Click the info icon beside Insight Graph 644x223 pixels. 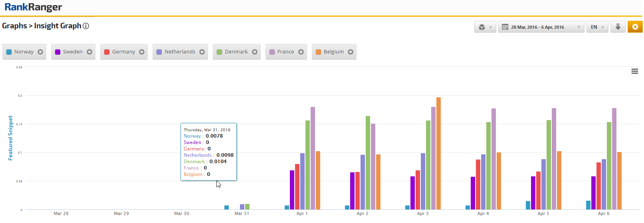[86, 26]
